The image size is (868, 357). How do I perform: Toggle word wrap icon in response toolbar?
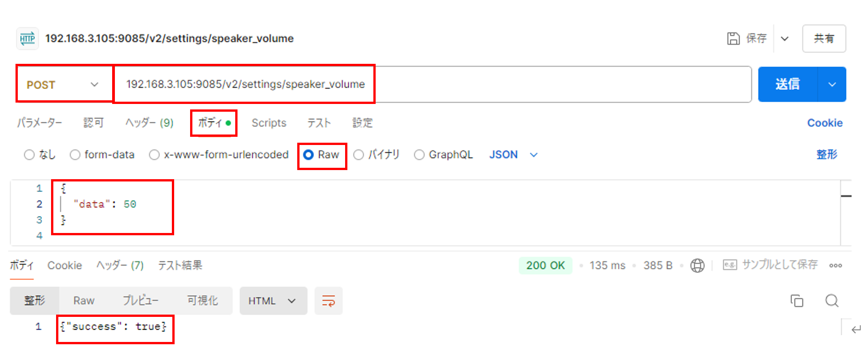coord(328,301)
